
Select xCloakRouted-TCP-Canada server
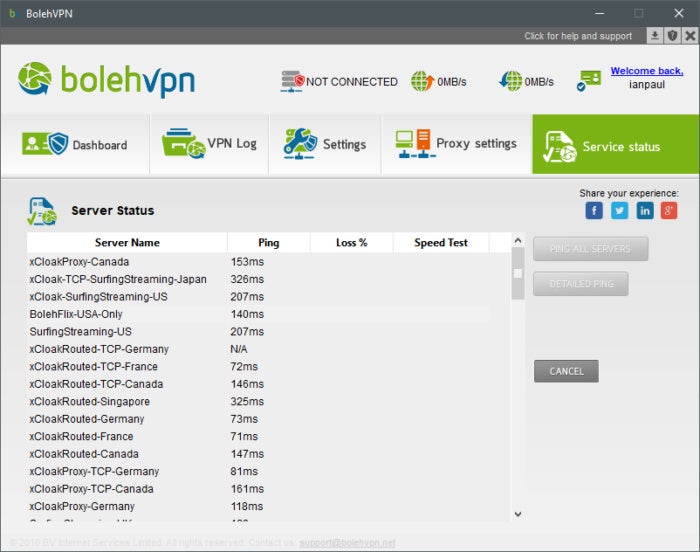point(269,384)
